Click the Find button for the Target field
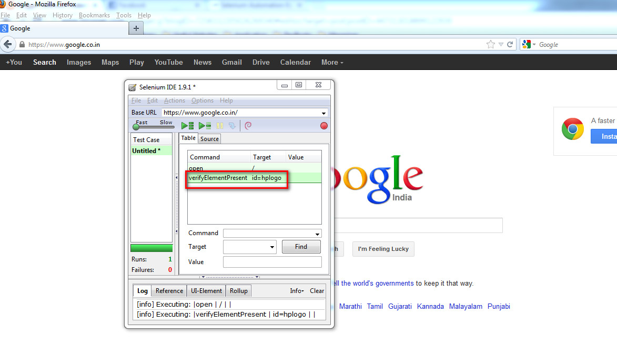Screen dimensions: 617x364 (301, 247)
